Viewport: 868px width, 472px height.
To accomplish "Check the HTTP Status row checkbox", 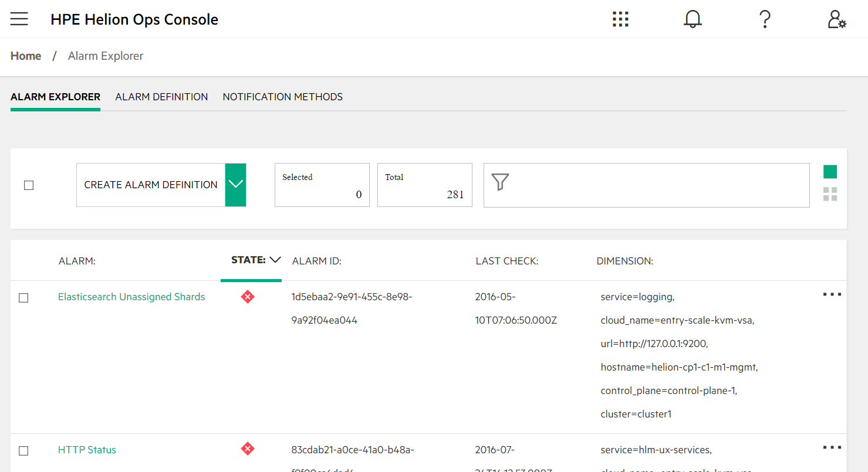I will (x=23, y=451).
